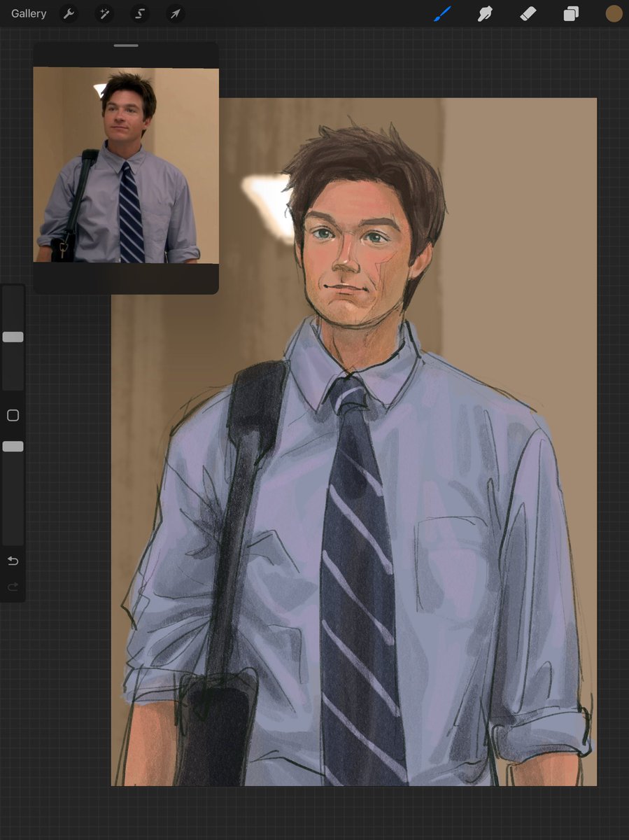The image size is (629, 840).
Task: Click the reference photo thumbnail
Action: (x=126, y=164)
